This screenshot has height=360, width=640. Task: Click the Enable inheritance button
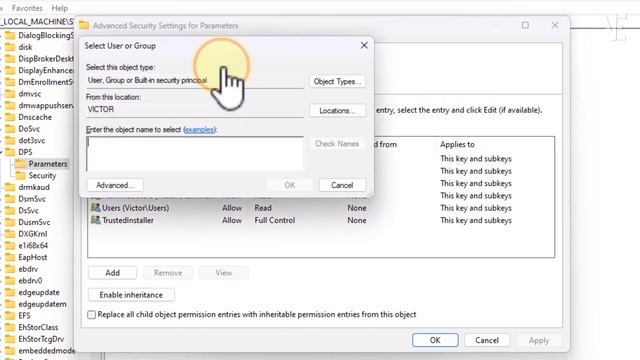[x=131, y=295]
